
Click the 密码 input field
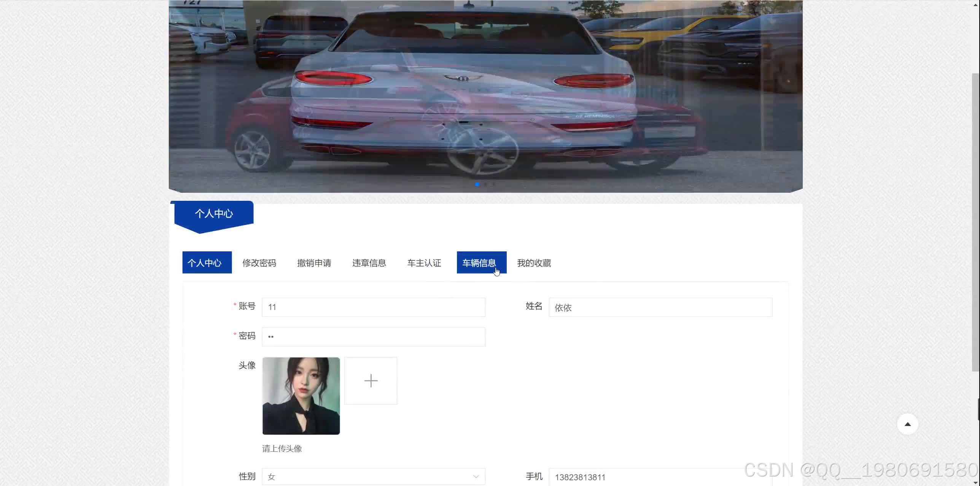[373, 337]
